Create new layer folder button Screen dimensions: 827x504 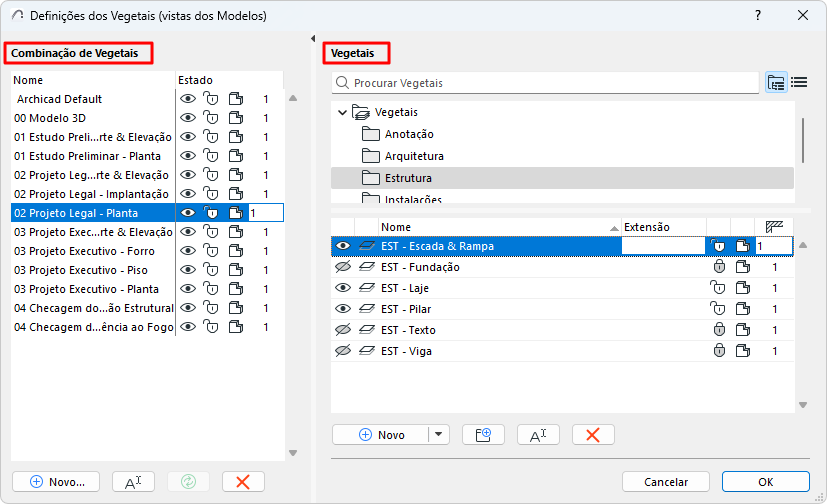tap(483, 435)
